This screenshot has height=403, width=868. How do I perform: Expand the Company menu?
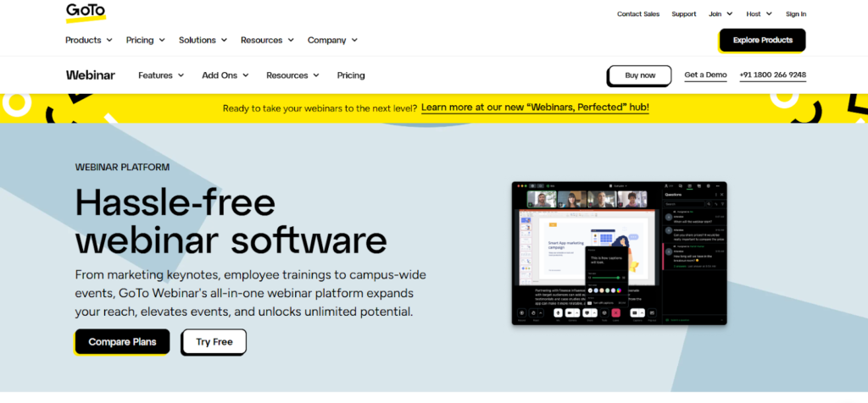332,40
